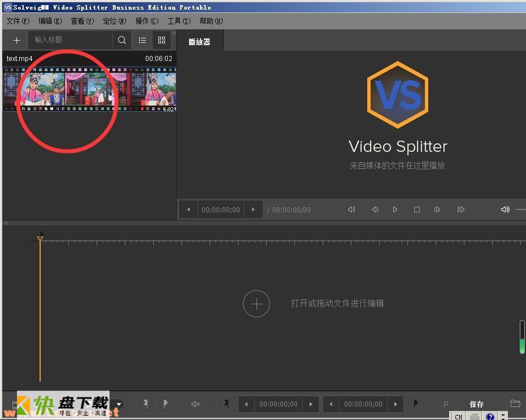Click the fragment end timecode field

coord(363,404)
